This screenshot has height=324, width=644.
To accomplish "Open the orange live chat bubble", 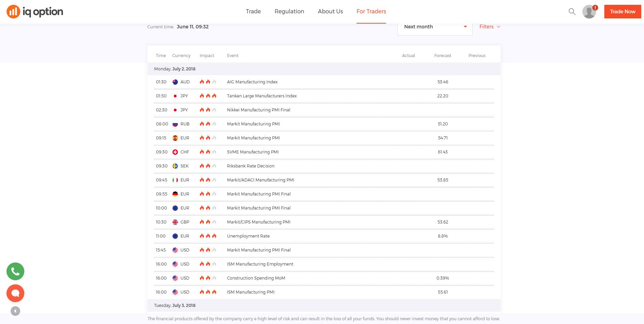I will (x=15, y=293).
